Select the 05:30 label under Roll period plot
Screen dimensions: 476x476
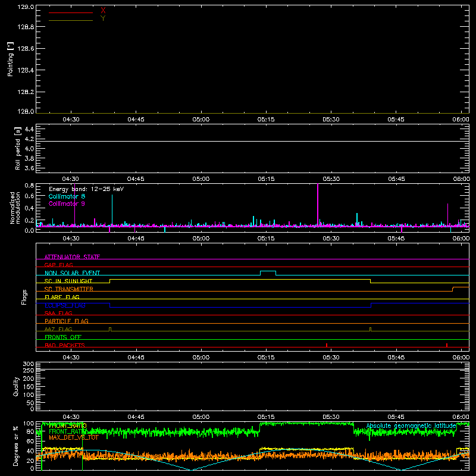coord(331,179)
